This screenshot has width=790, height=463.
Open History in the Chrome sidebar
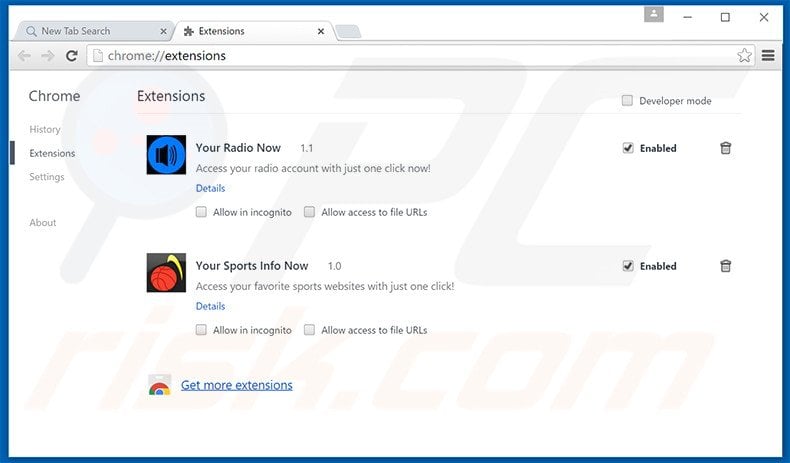[45, 129]
